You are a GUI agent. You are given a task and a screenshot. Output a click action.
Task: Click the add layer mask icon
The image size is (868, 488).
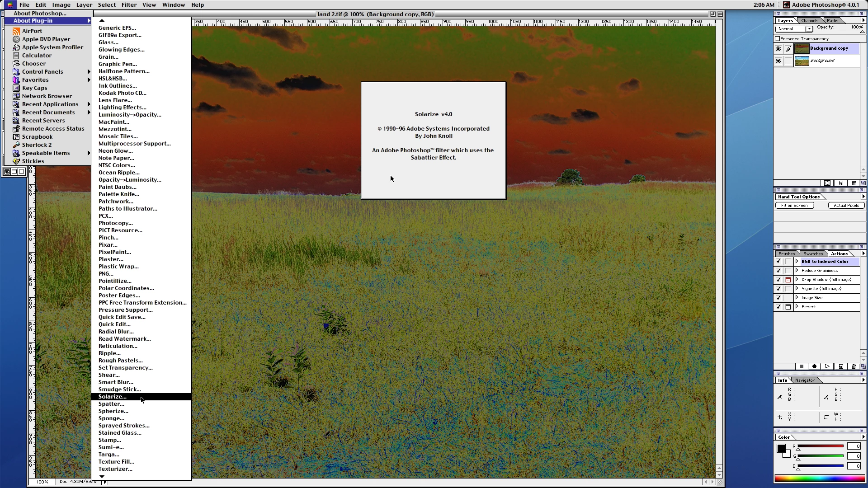coord(827,183)
